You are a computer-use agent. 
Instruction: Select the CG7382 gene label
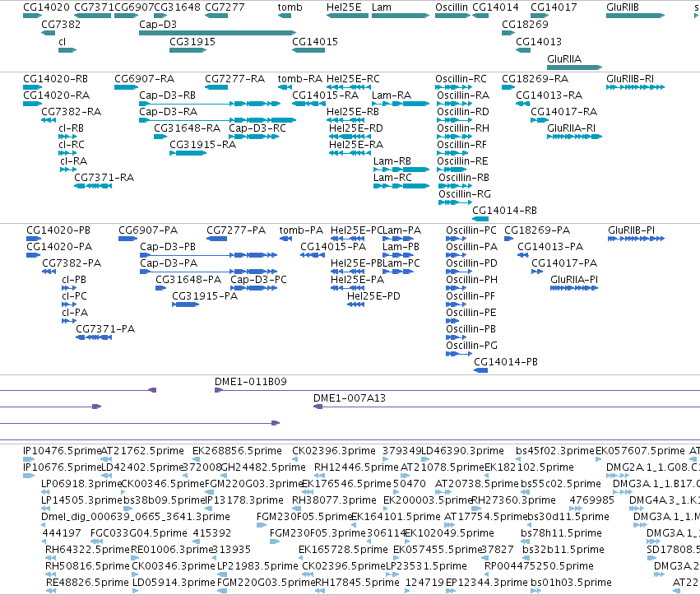click(61, 24)
